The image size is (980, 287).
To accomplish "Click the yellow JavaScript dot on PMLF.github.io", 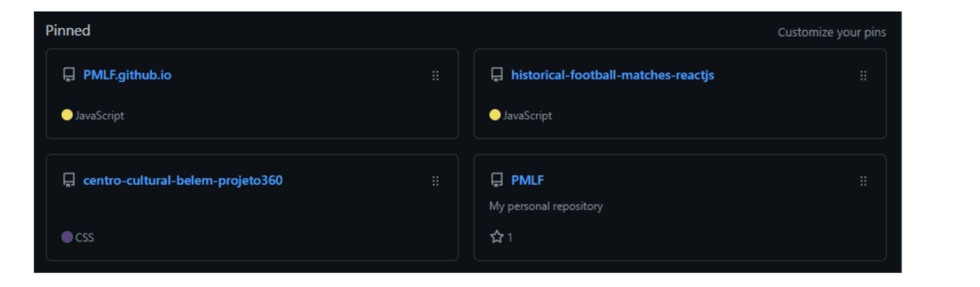I will (x=67, y=115).
